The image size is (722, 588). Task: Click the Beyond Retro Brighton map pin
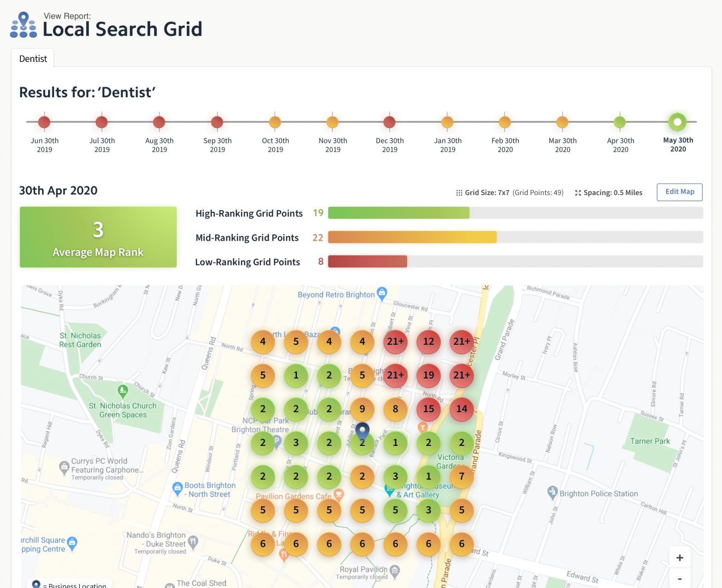pyautogui.click(x=382, y=291)
